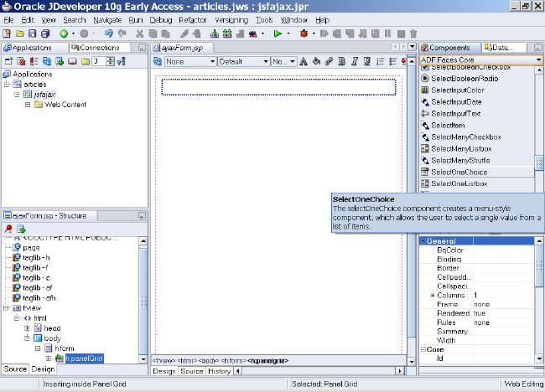This screenshot has width=545, height=392.
Task: Open the Refactor menu
Action: [x=192, y=18]
